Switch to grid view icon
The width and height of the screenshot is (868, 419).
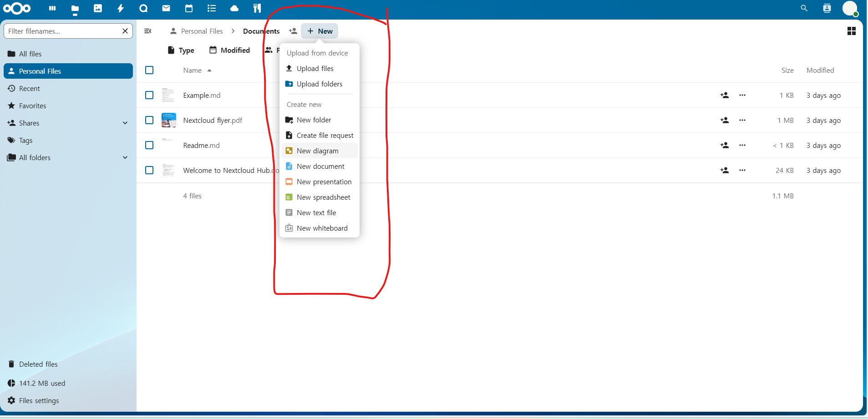point(851,31)
